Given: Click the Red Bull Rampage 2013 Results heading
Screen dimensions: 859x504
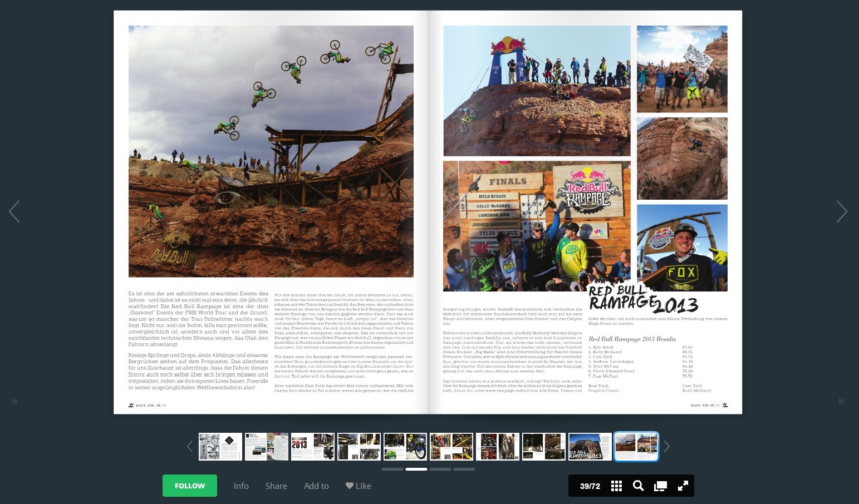Looking at the screenshot, I should 632,339.
